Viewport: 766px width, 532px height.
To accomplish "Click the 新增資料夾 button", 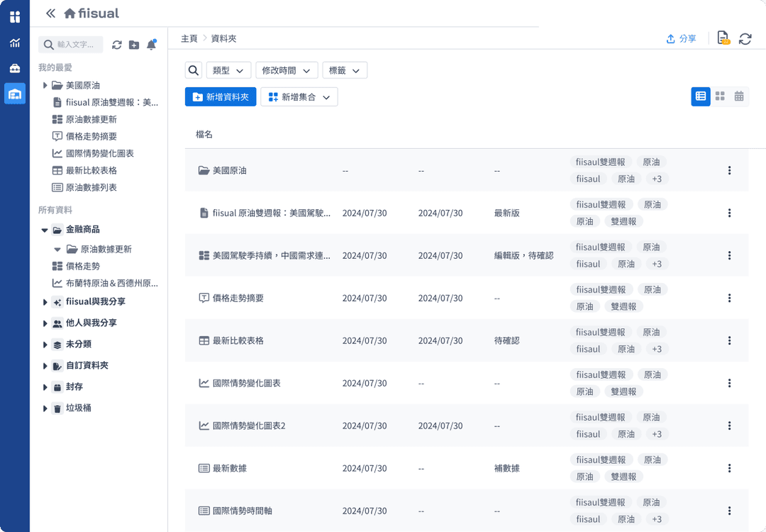I will tap(221, 97).
